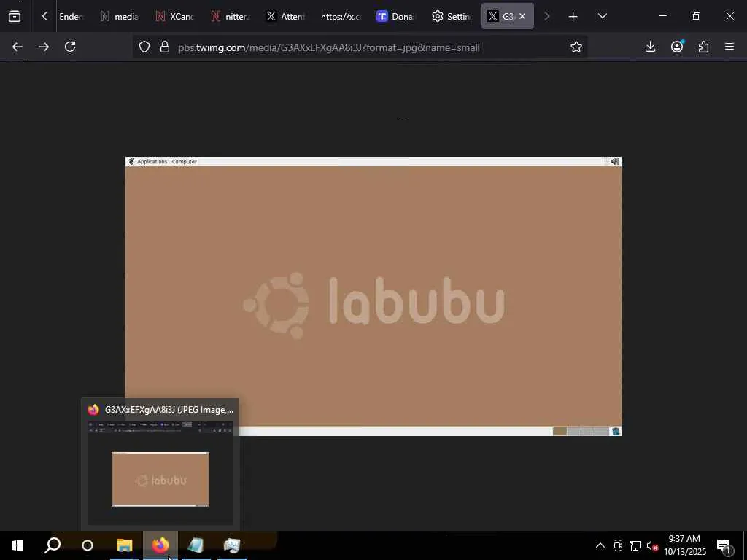The image size is (747, 560).
Task: Click the labubu desktop image
Action: (373, 296)
